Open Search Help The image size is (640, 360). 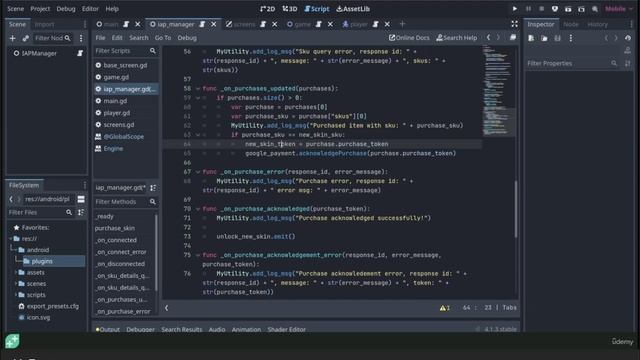click(456, 38)
